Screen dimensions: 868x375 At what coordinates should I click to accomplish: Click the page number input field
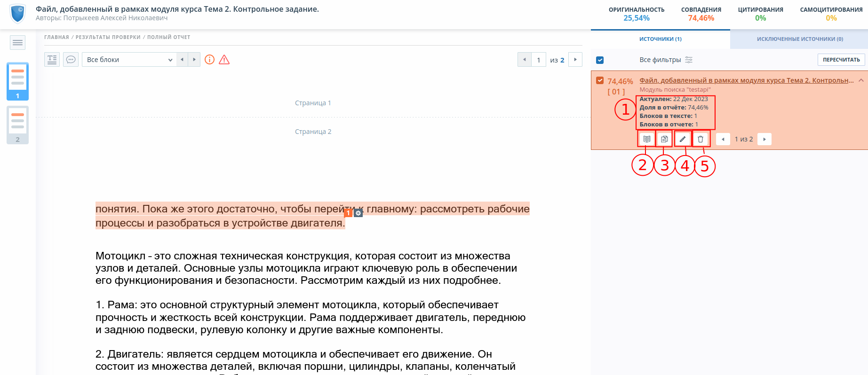click(539, 60)
